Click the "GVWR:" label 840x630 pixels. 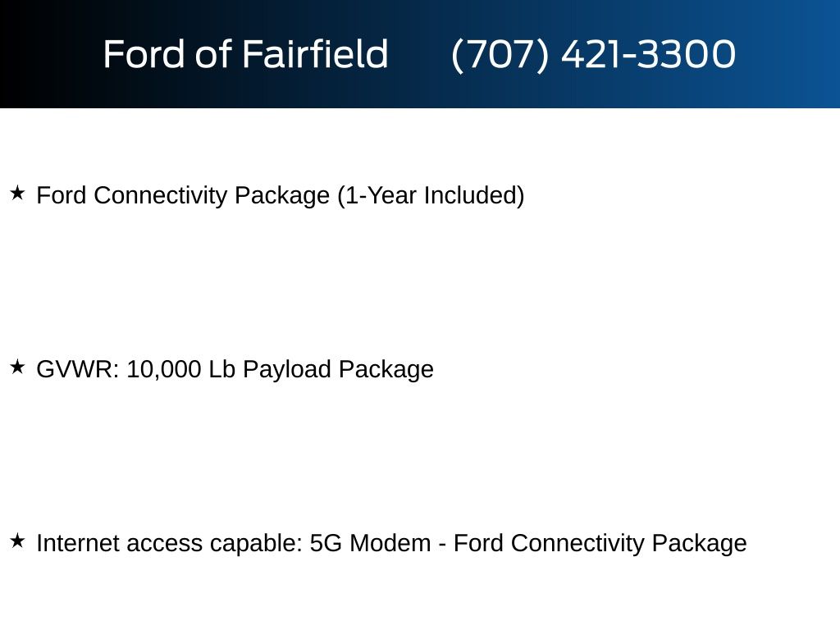click(78, 370)
